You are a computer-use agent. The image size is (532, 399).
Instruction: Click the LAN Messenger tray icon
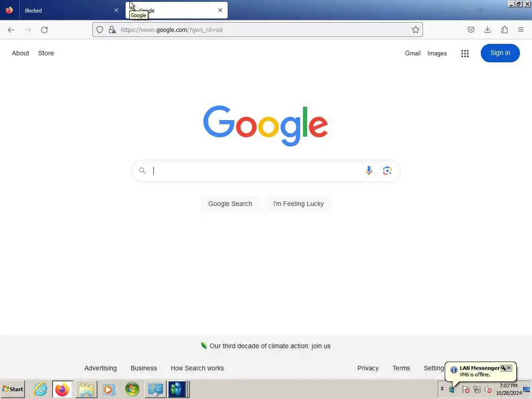[452, 390]
